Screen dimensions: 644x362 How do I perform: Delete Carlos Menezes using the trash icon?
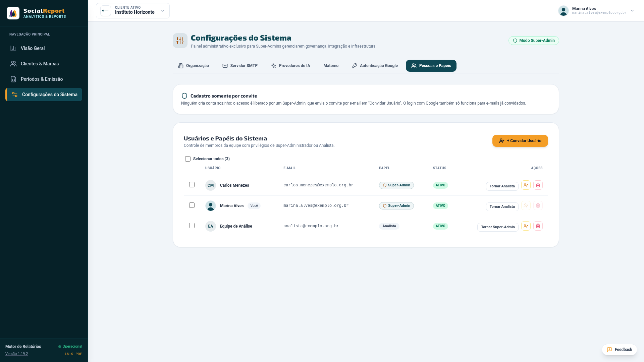tap(538, 185)
